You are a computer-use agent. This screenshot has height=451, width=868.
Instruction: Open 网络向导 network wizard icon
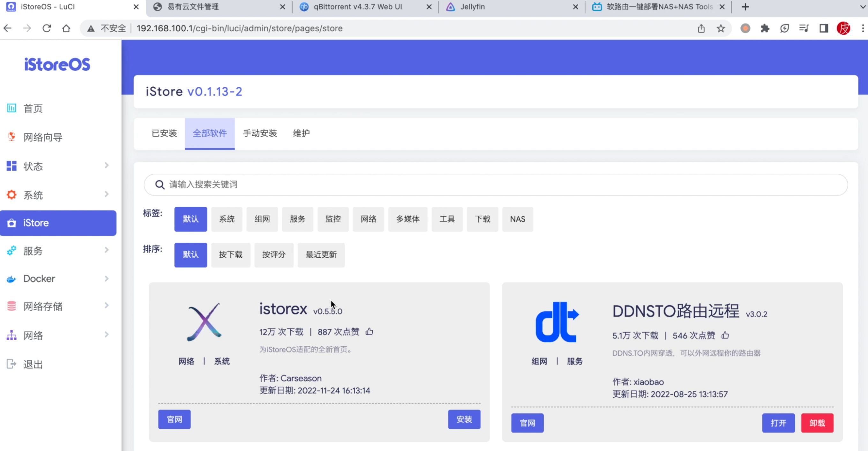pos(11,137)
